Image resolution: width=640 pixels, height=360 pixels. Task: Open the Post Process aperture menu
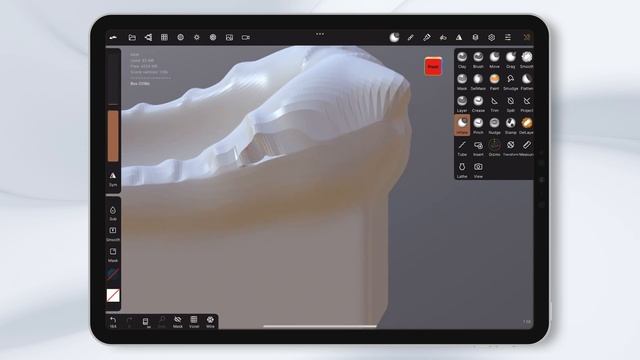[213, 37]
